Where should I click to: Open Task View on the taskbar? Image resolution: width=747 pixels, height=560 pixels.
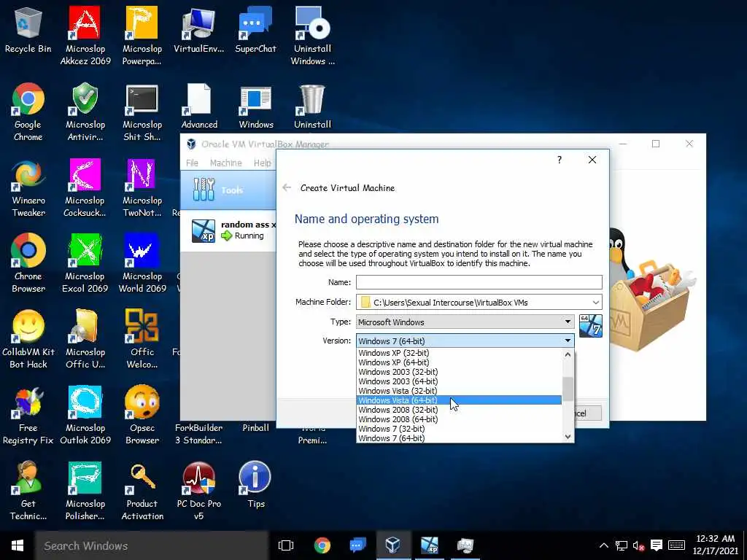(286, 545)
